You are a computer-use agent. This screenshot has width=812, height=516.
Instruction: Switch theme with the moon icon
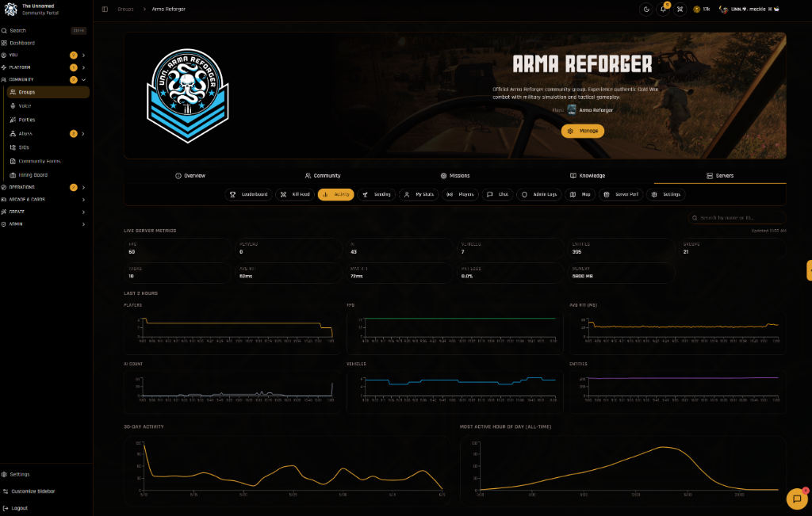point(645,10)
